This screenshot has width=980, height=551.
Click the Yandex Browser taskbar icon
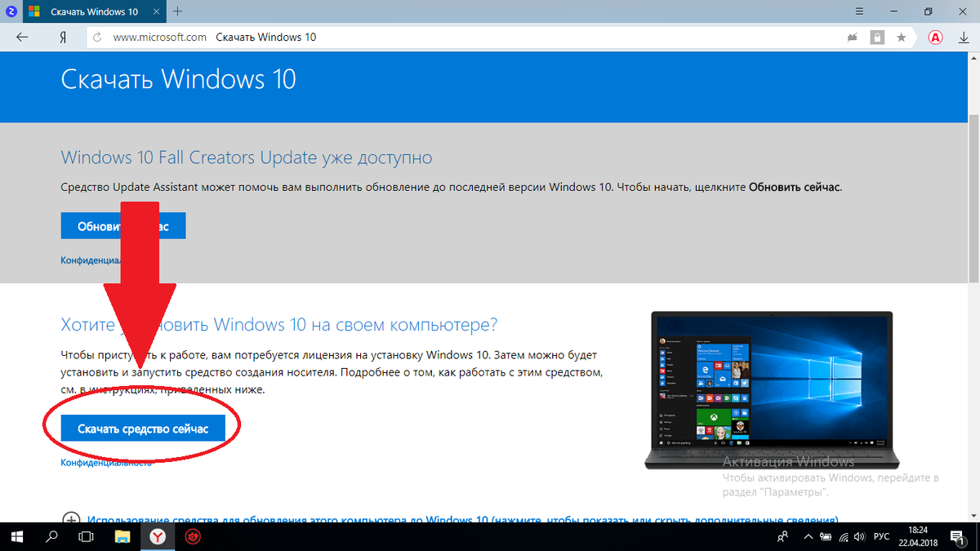pyautogui.click(x=158, y=537)
